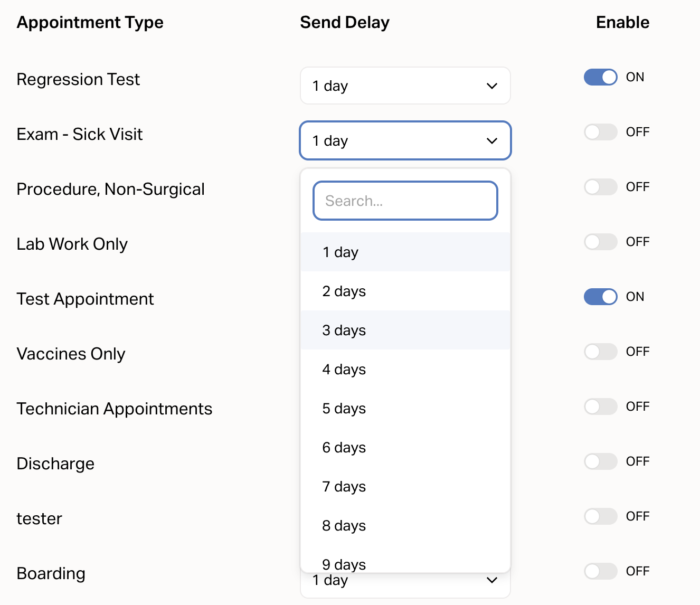
Task: Enable the Exam - Sick Visit toggle
Action: point(600,132)
